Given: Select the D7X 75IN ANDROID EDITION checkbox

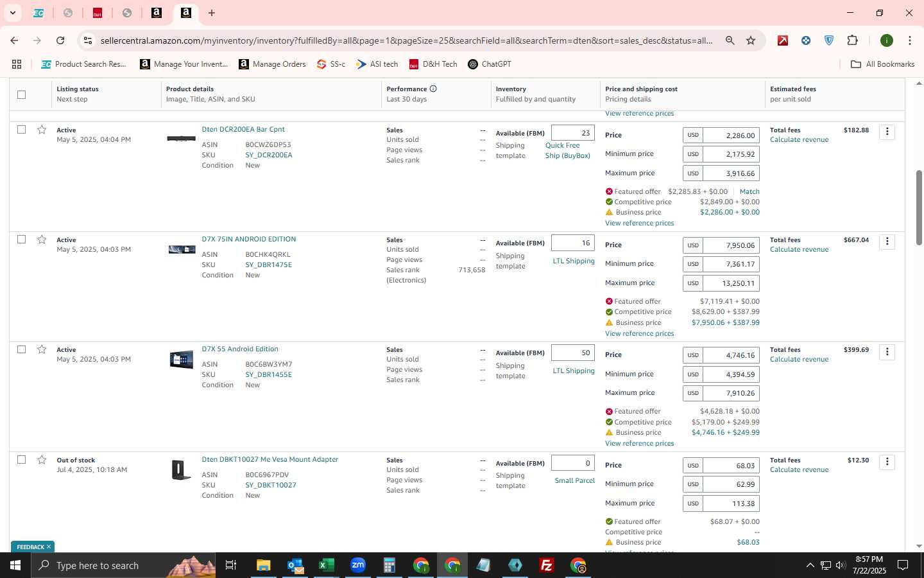Looking at the screenshot, I should coord(21,240).
